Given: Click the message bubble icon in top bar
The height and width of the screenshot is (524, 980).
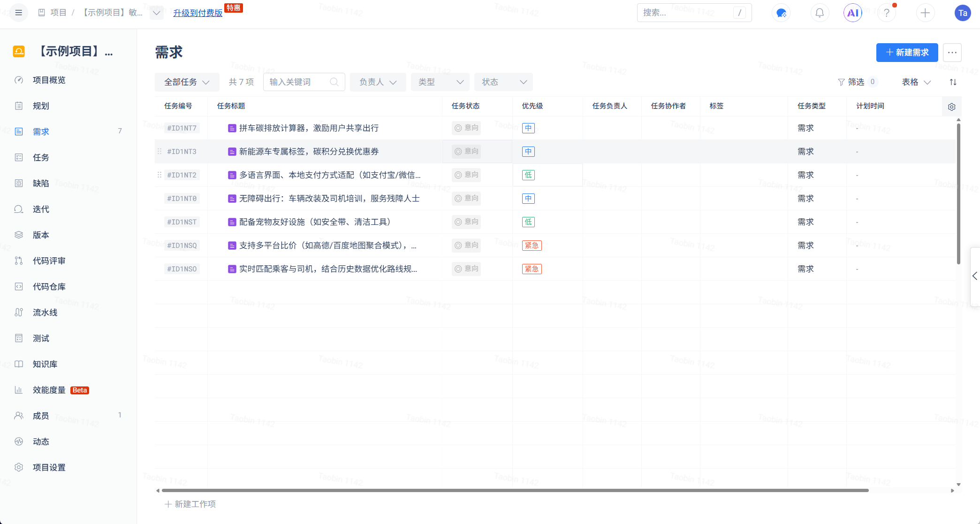Looking at the screenshot, I should (x=781, y=13).
